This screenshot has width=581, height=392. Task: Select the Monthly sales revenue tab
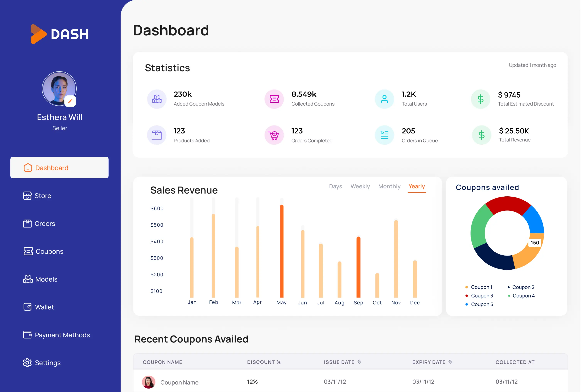(389, 186)
